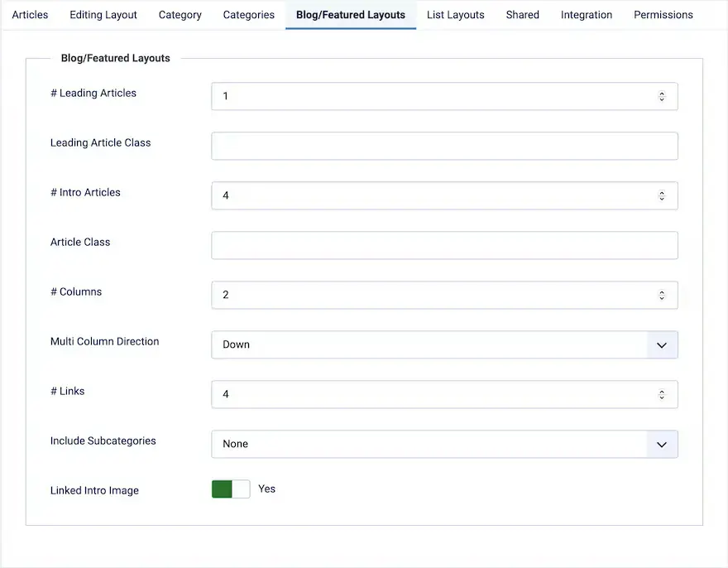Go to the Permissions tab
728x568 pixels.
pos(663,15)
